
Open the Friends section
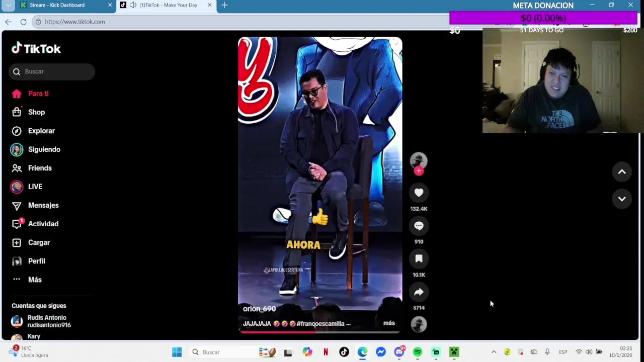pyautogui.click(x=32, y=168)
